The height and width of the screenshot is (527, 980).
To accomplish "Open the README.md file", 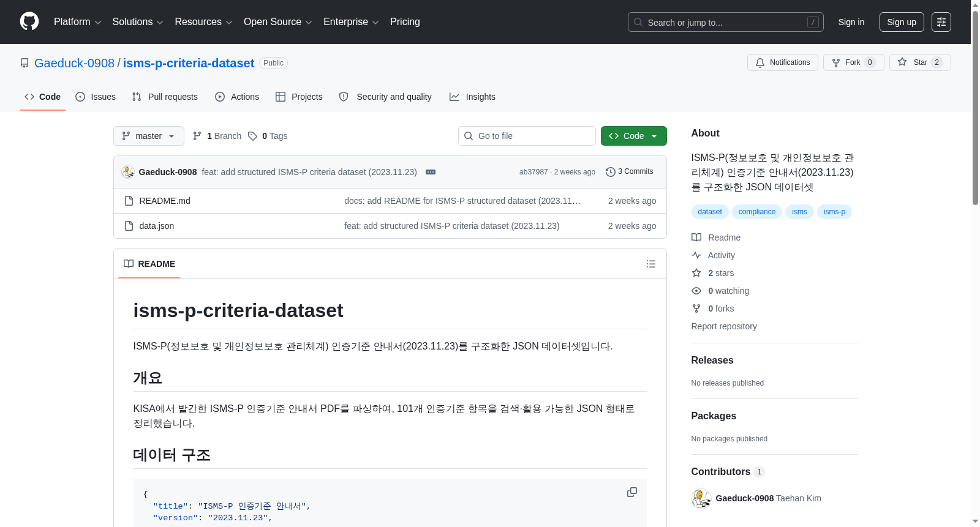I will click(x=165, y=201).
